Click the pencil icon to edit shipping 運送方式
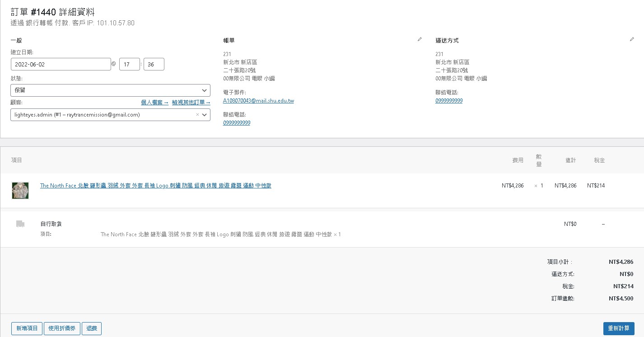The image size is (644, 337). point(632,40)
